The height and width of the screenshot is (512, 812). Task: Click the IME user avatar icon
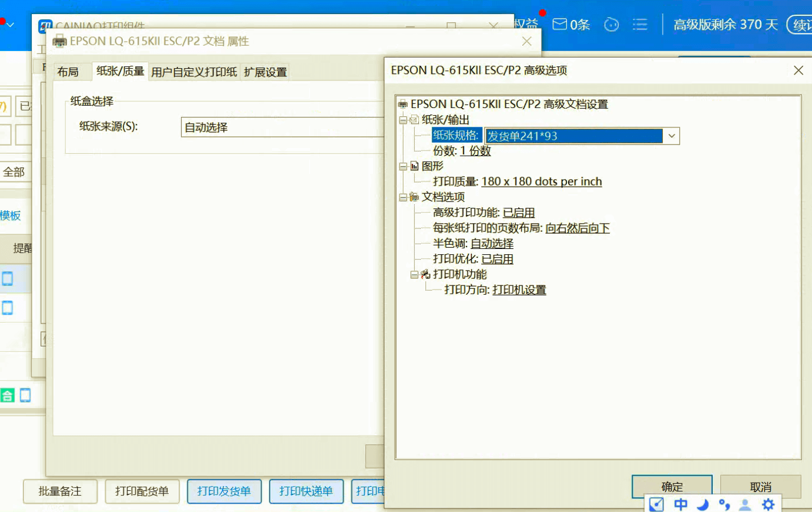click(746, 504)
